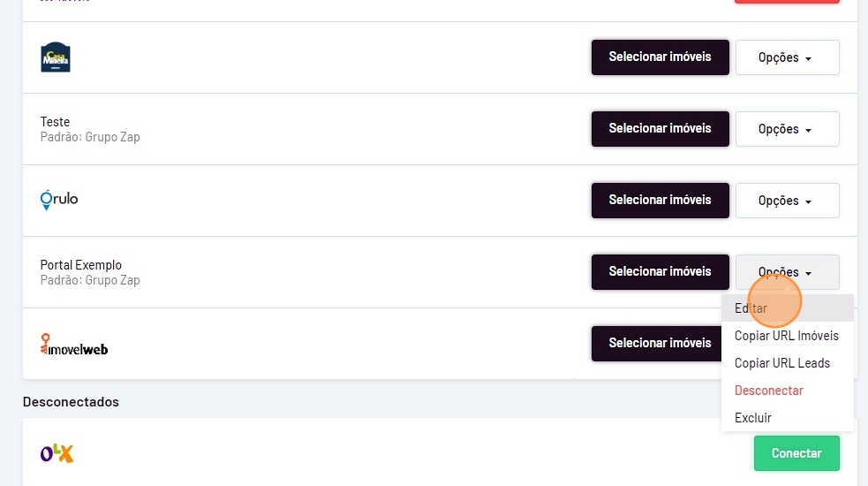The height and width of the screenshot is (486, 868).
Task: Select Desconectar in the options menu
Action: point(768,391)
